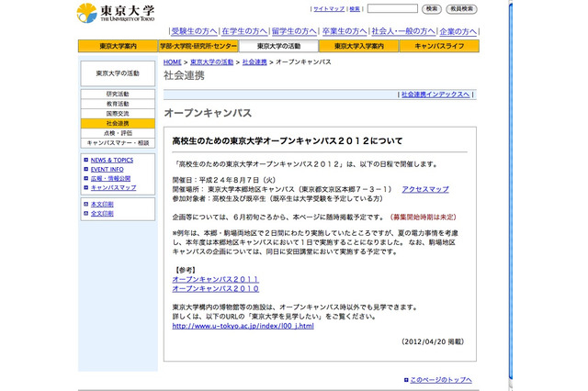Image resolution: width=588 pixels, height=391 pixels.
Task: Click the 全文印刷 print link
Action: [x=102, y=214]
